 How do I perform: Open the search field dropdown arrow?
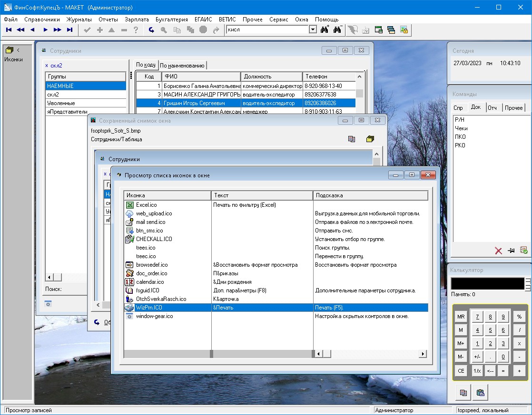(313, 30)
